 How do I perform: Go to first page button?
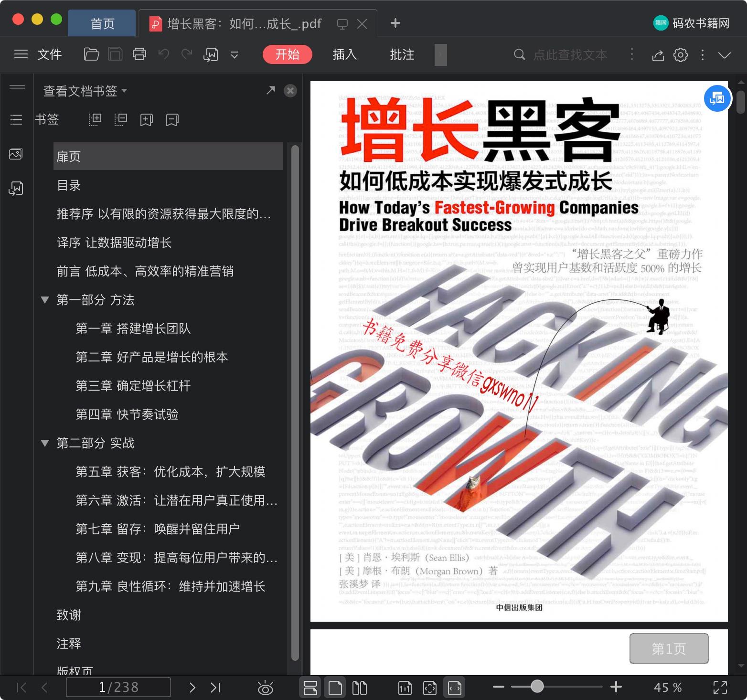click(x=21, y=688)
